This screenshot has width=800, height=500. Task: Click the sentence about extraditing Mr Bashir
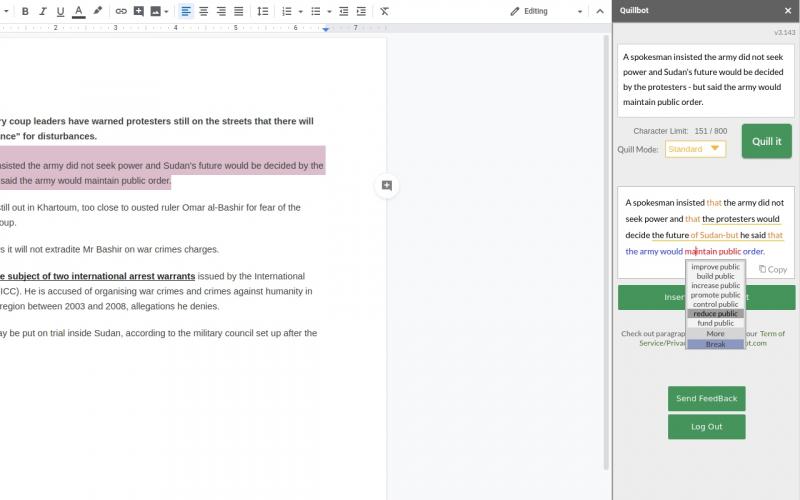click(x=109, y=249)
